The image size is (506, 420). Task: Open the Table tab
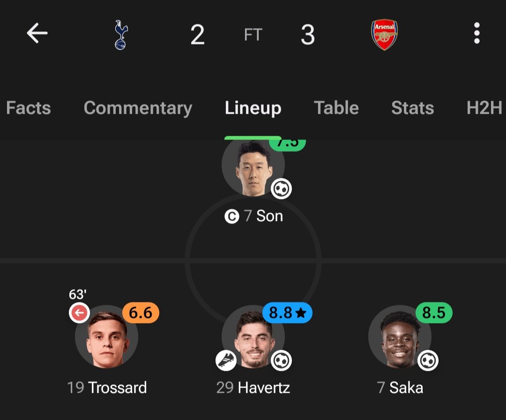point(336,108)
